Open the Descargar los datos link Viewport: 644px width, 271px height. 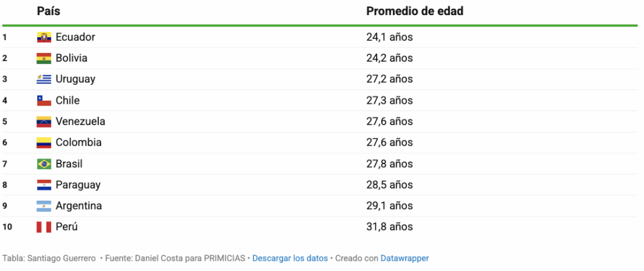[x=290, y=258]
